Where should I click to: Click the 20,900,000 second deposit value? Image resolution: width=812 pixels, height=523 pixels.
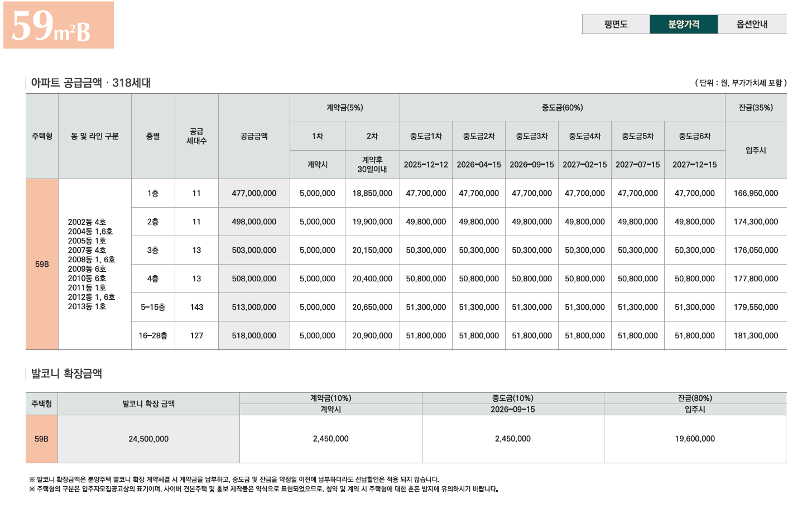click(372, 335)
